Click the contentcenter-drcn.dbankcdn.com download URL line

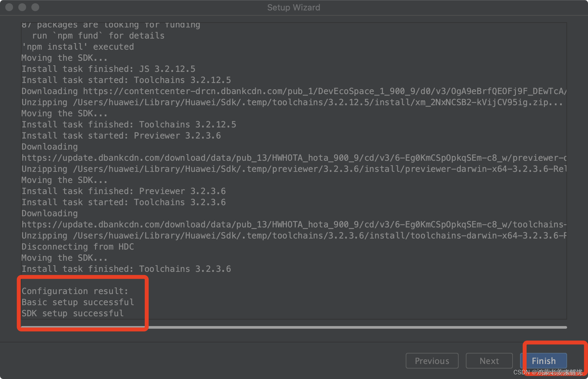[294, 91]
